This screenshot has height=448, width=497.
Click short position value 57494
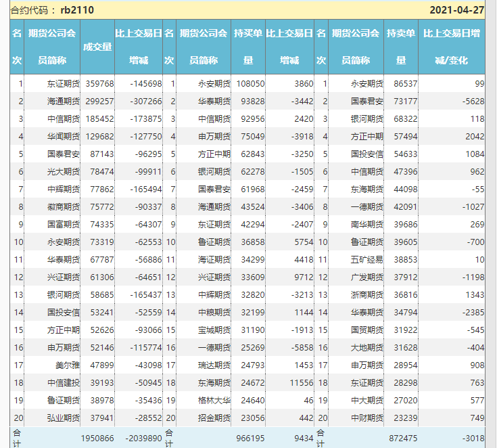[406, 137]
